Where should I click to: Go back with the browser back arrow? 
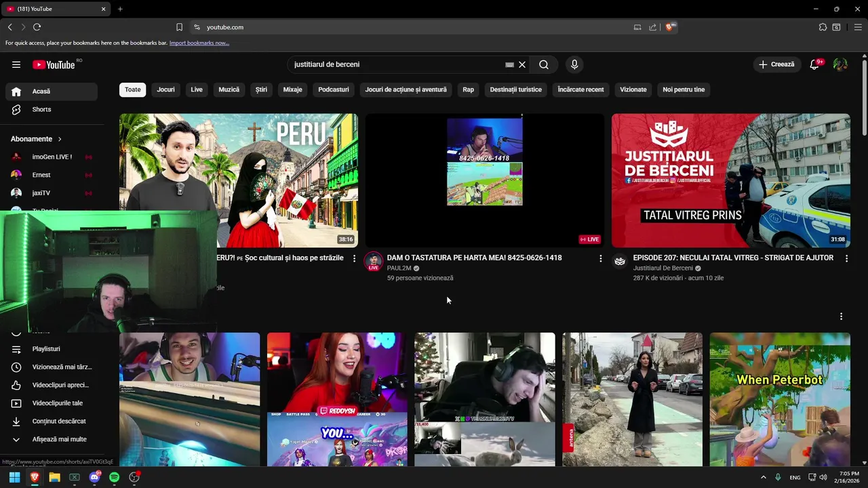(x=9, y=27)
